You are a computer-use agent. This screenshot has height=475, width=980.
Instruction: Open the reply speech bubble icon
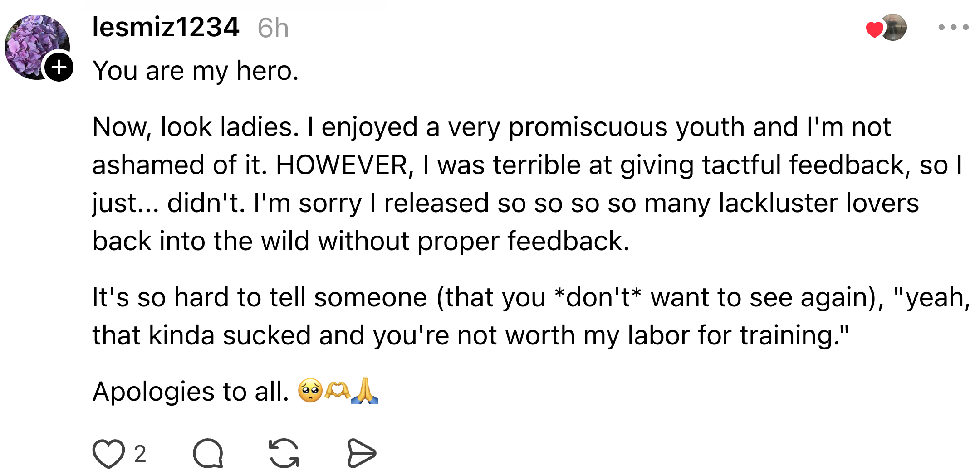[208, 453]
